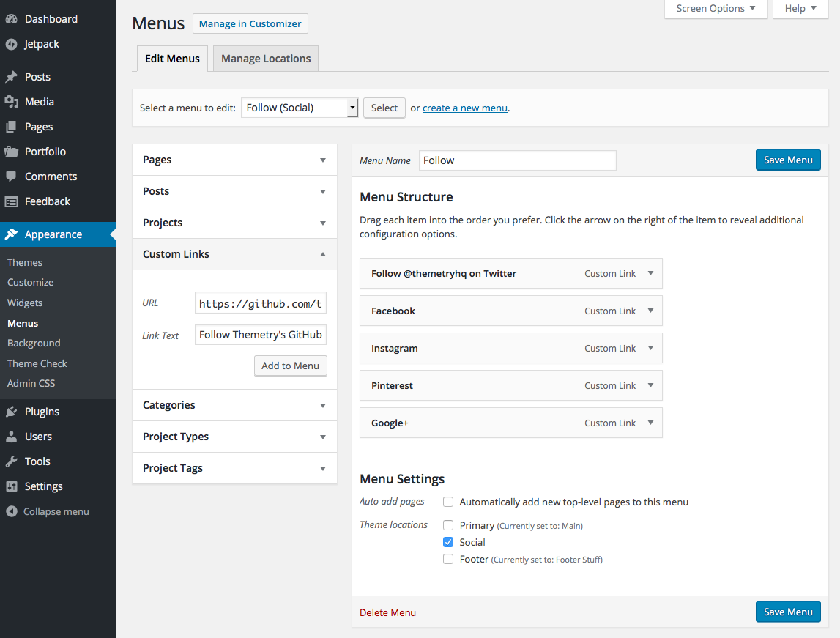The width and height of the screenshot is (840, 638).
Task: Enable automatically adding new top-level pages
Action: click(x=449, y=502)
